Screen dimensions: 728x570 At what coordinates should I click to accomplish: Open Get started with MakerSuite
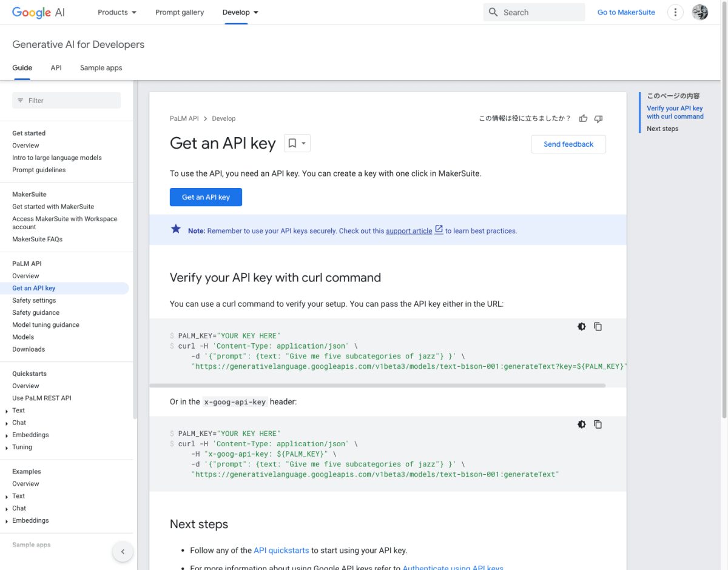pyautogui.click(x=53, y=207)
